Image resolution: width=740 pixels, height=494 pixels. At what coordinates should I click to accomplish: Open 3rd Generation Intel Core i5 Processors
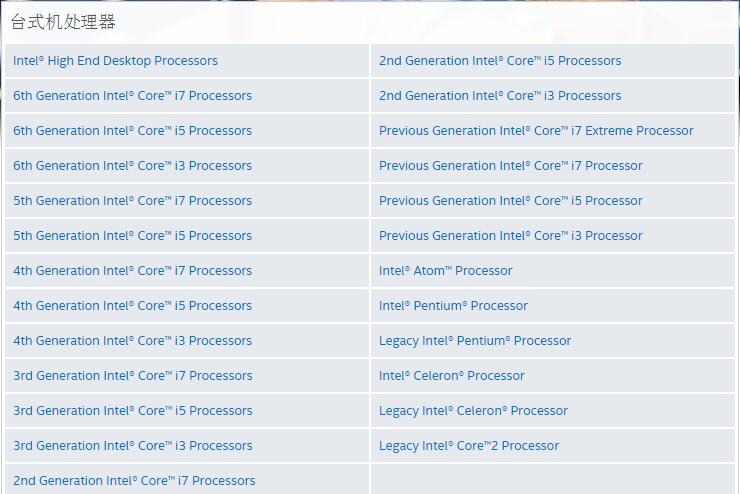133,410
